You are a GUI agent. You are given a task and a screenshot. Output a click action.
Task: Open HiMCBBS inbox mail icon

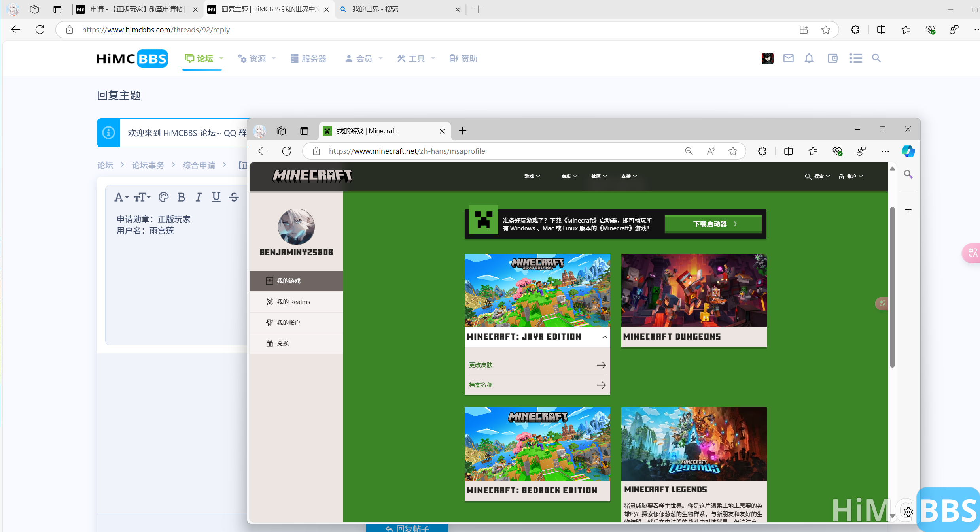coord(788,58)
